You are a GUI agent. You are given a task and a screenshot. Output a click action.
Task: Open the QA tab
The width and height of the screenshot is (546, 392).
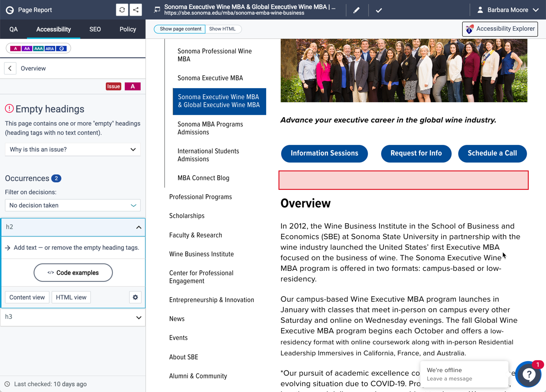pyautogui.click(x=13, y=29)
